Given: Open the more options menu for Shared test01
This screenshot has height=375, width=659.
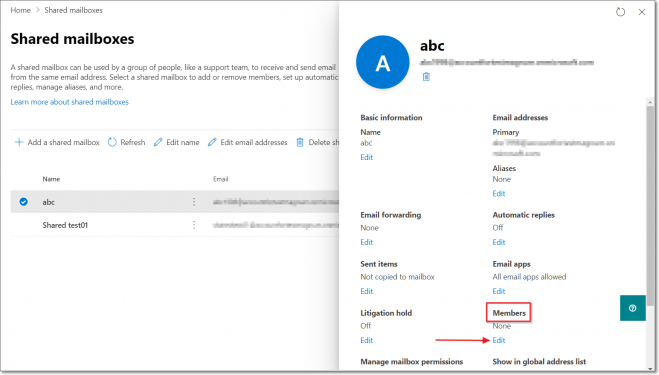Looking at the screenshot, I should [x=194, y=225].
